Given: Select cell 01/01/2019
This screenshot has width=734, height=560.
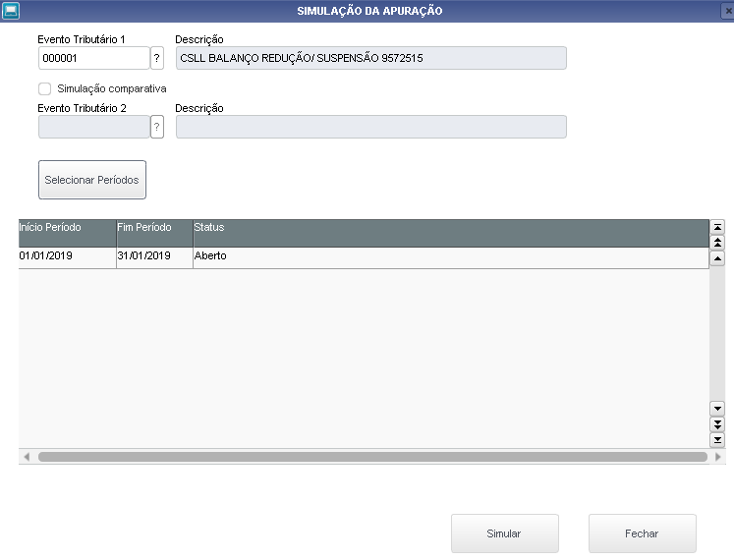Looking at the screenshot, I should 68,257.
